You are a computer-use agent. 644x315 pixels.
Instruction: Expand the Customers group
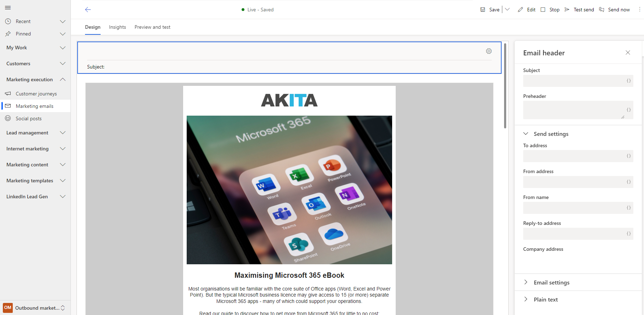click(63, 63)
